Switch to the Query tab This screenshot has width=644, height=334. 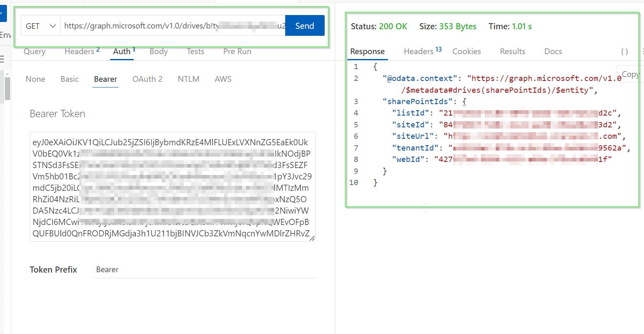[x=35, y=52]
